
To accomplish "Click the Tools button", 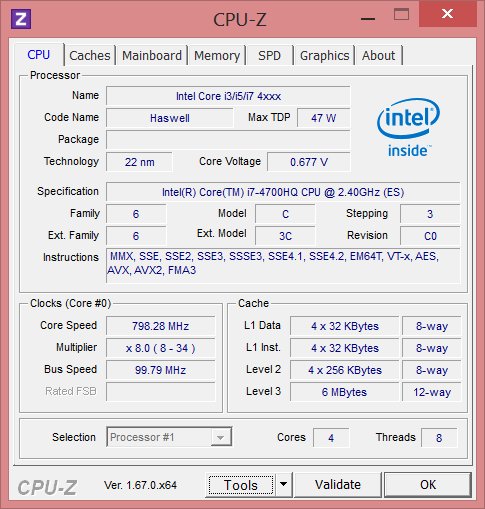I will (x=241, y=485).
